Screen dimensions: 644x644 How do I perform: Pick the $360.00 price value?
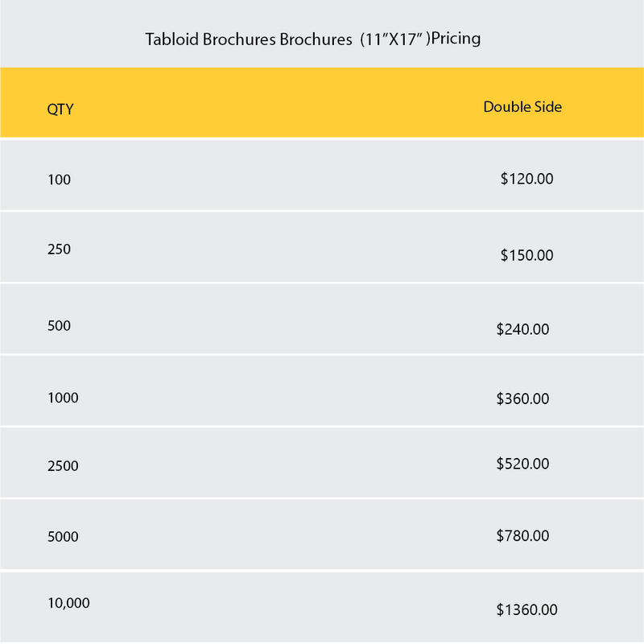[x=523, y=398]
